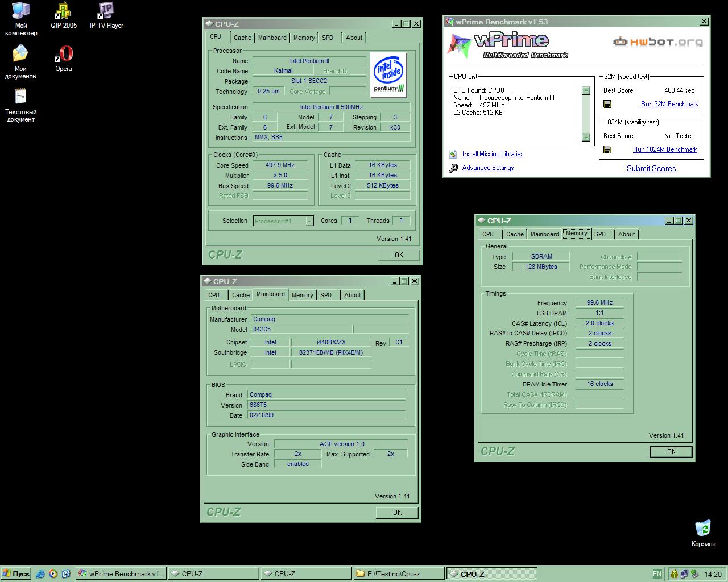
Task: Click the safely remove hardware tray icon
Action: 694,574
